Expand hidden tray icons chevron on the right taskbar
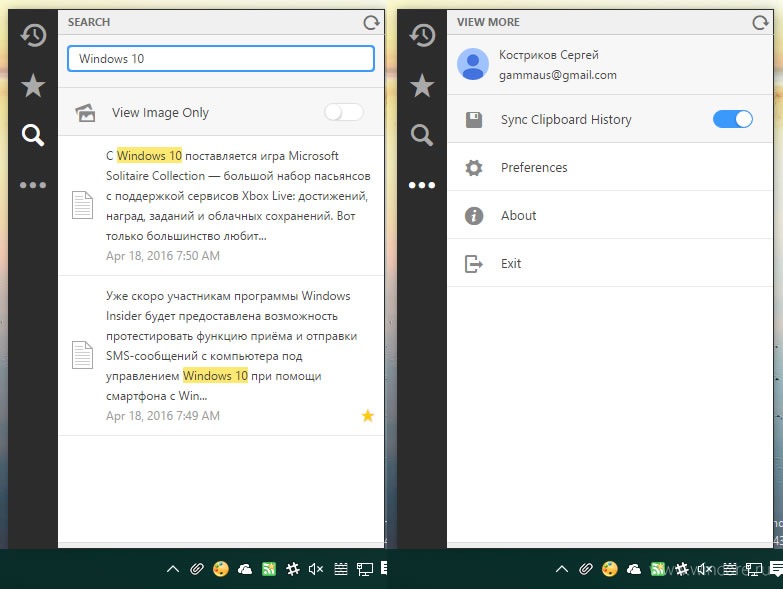The height and width of the screenshot is (589, 783). pyautogui.click(x=562, y=569)
